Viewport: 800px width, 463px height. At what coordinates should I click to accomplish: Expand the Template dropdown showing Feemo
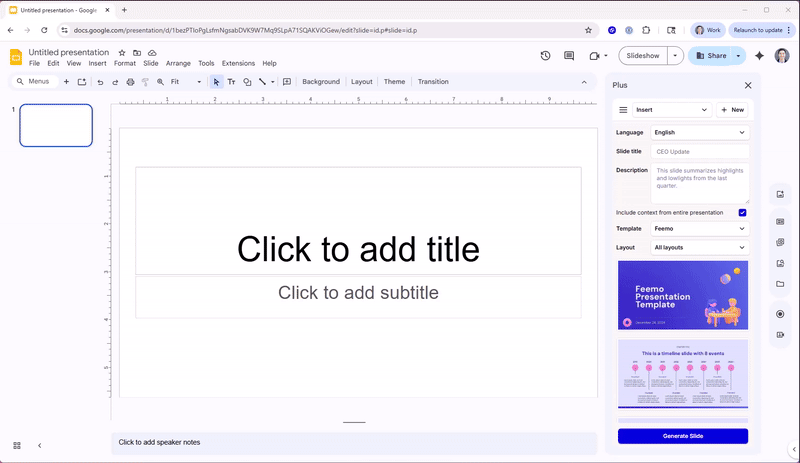click(x=699, y=229)
